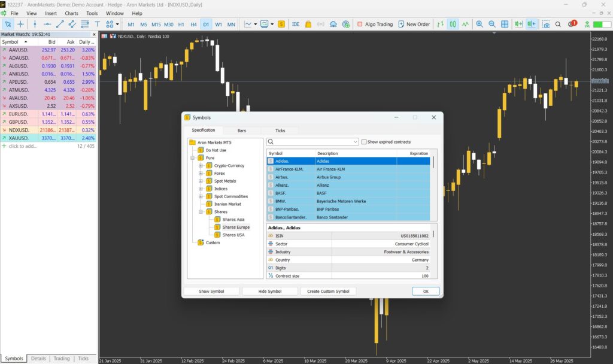Toggle chart shift

click(x=532, y=24)
